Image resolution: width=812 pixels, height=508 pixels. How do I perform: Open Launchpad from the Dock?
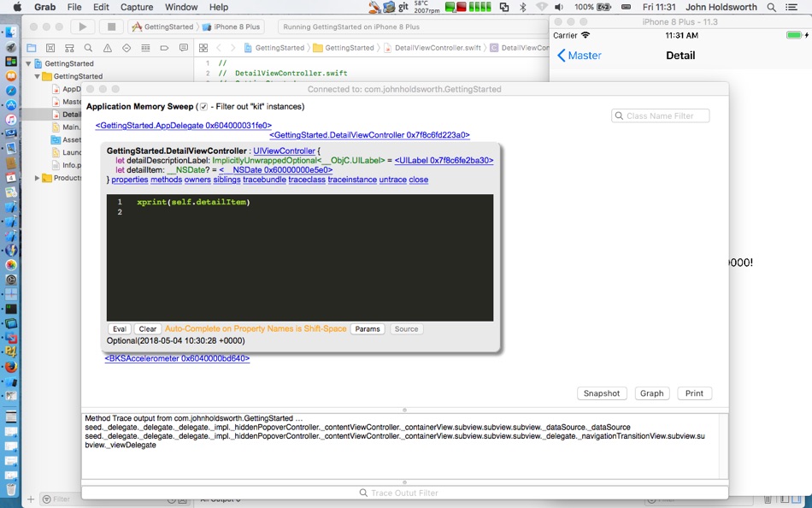tap(11, 47)
